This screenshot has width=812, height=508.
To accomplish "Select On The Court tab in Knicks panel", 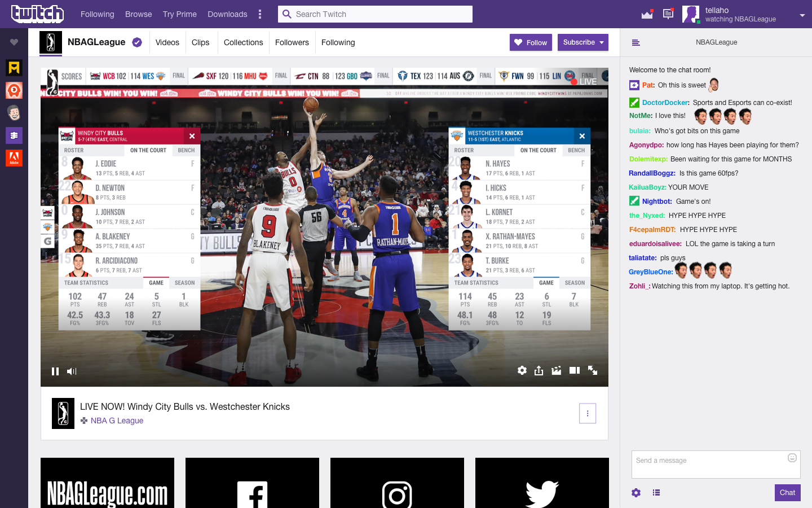I will point(538,151).
